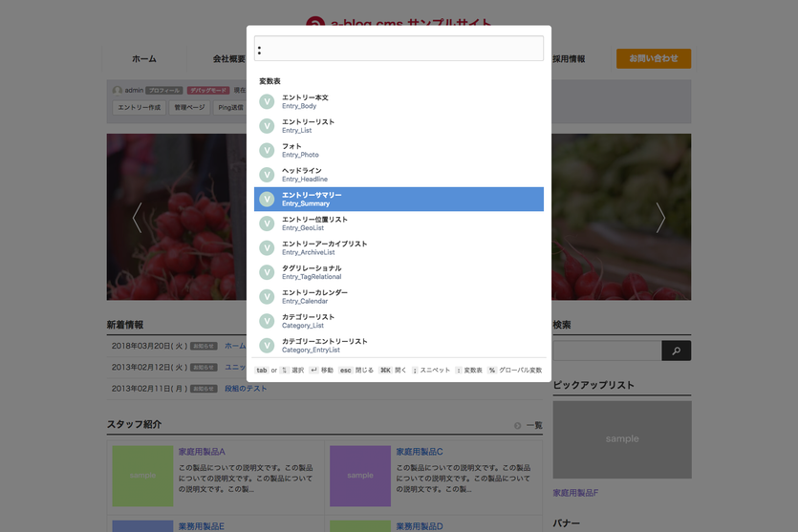Click the お知らせ tag on 2013年02月11日 row

[205, 389]
